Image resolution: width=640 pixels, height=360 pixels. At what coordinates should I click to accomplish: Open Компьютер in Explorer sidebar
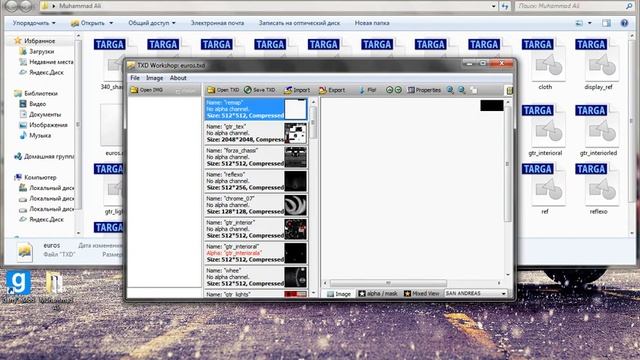[40, 177]
